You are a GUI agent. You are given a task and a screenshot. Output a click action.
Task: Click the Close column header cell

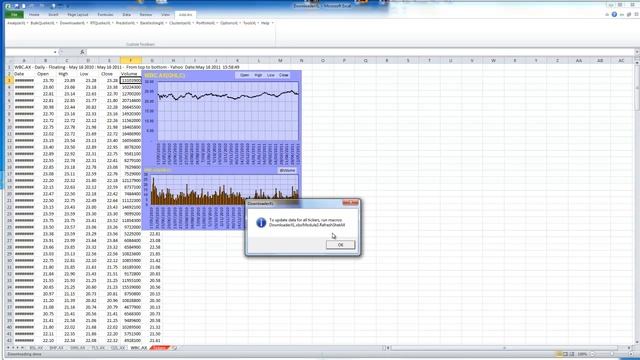coord(107,74)
